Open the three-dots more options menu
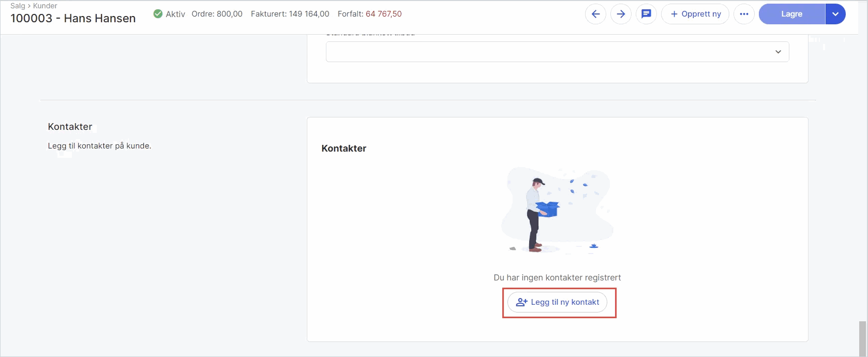This screenshot has height=357, width=868. tap(744, 14)
